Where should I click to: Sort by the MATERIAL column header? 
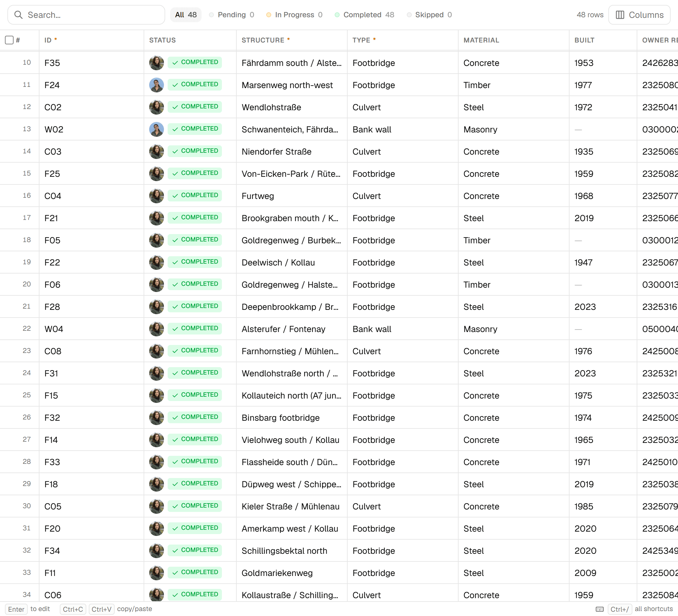point(481,40)
